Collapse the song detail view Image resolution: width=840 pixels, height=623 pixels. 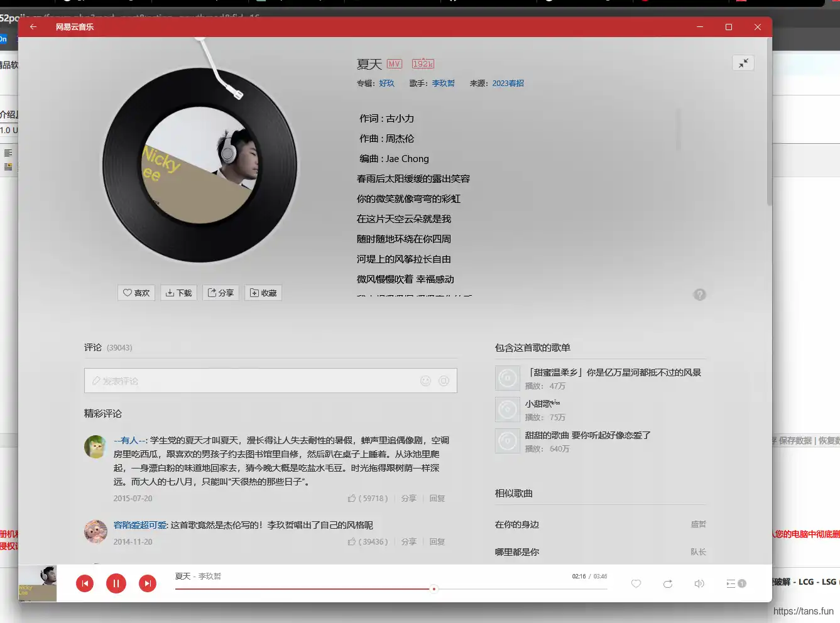point(743,63)
